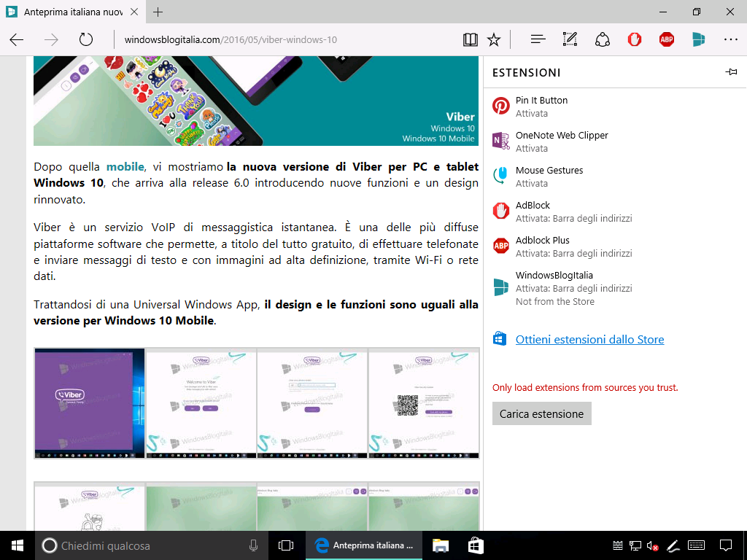The image size is (747, 560).
Task: Make a Web Note
Action: tap(570, 39)
